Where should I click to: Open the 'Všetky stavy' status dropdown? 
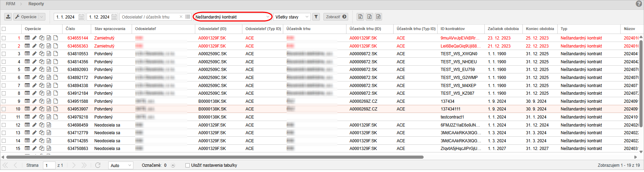[x=307, y=17]
